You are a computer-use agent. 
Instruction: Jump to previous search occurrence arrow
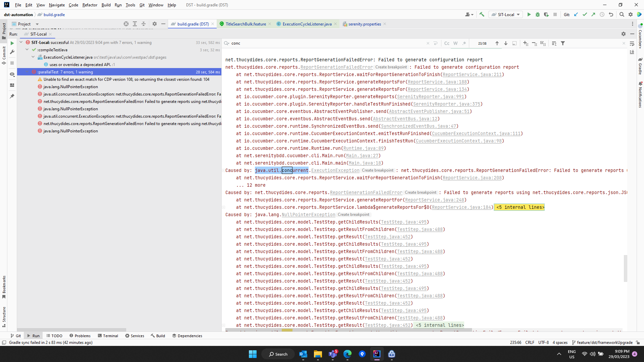tap(497, 43)
